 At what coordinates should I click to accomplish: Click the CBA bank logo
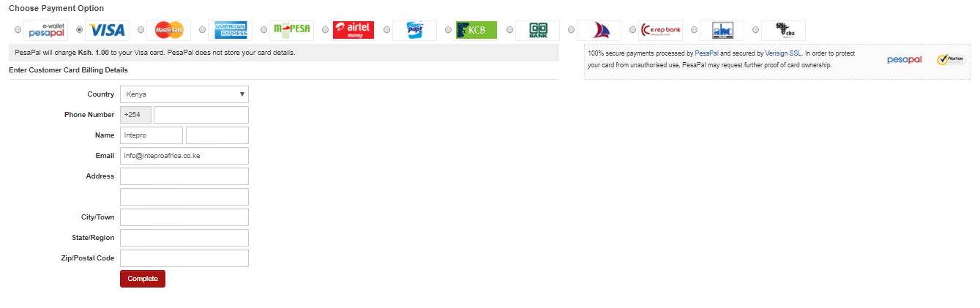point(784,30)
